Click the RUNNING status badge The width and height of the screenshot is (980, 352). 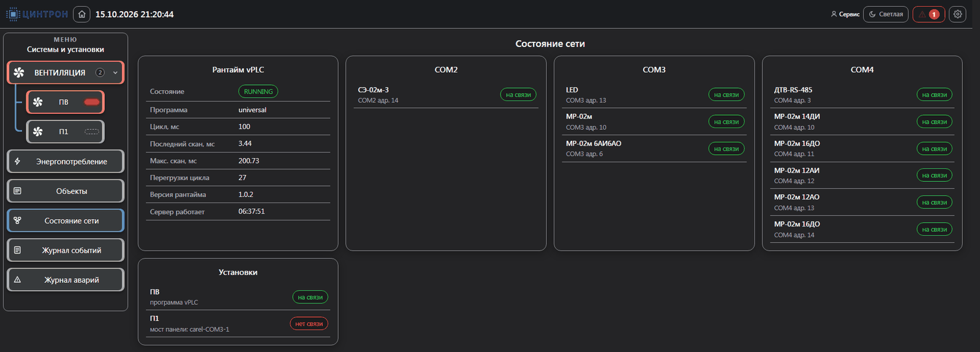pos(258,91)
